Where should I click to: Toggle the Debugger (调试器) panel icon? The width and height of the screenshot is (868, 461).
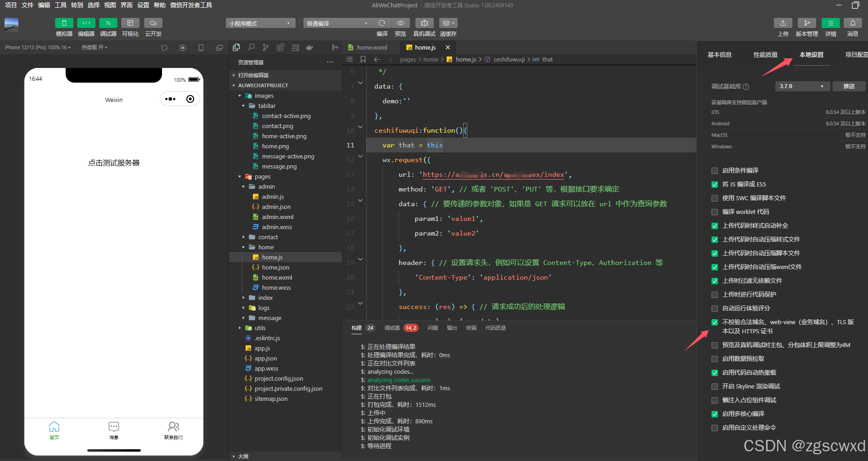(x=108, y=23)
